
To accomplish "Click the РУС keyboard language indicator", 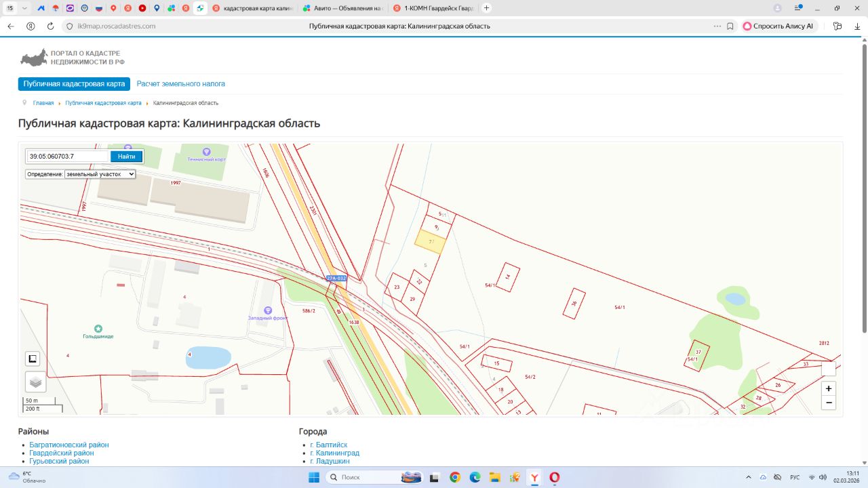I will click(795, 477).
